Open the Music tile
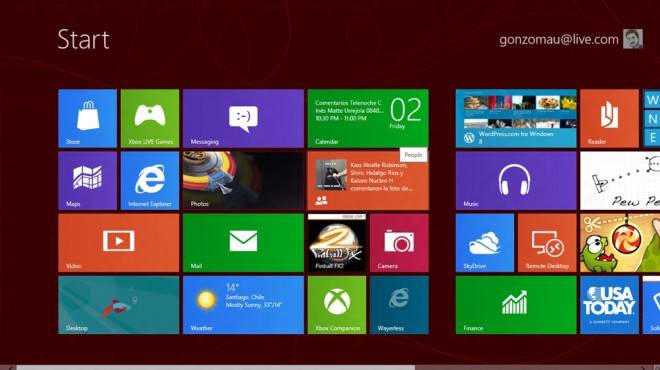 (516, 181)
